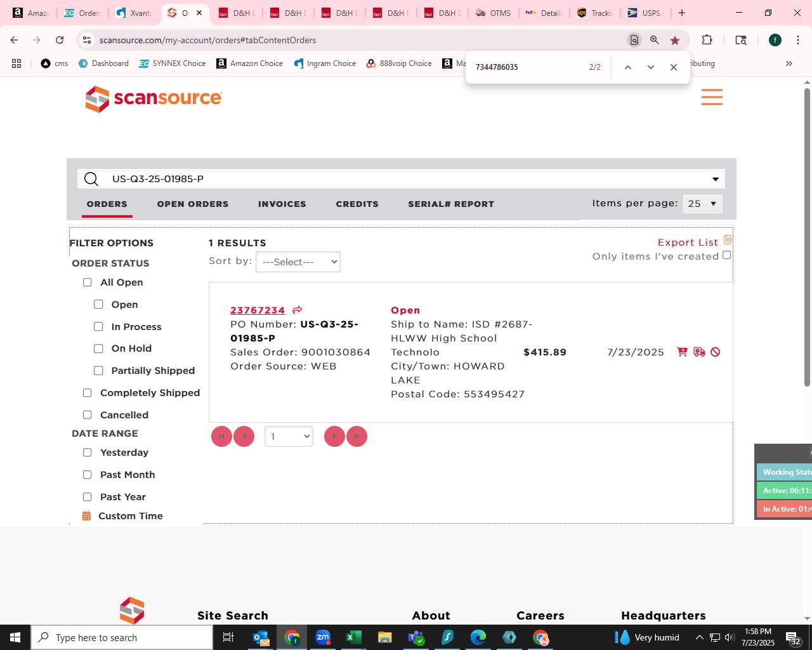This screenshot has height=650, width=812.
Task: Bookmark star icon in address bar
Action: [675, 40]
